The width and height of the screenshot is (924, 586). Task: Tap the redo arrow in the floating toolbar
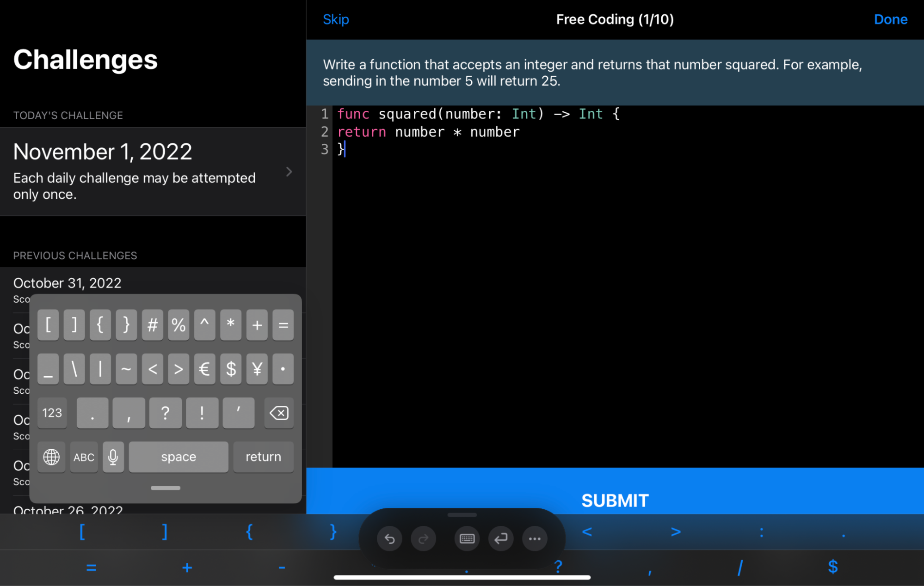click(x=423, y=538)
